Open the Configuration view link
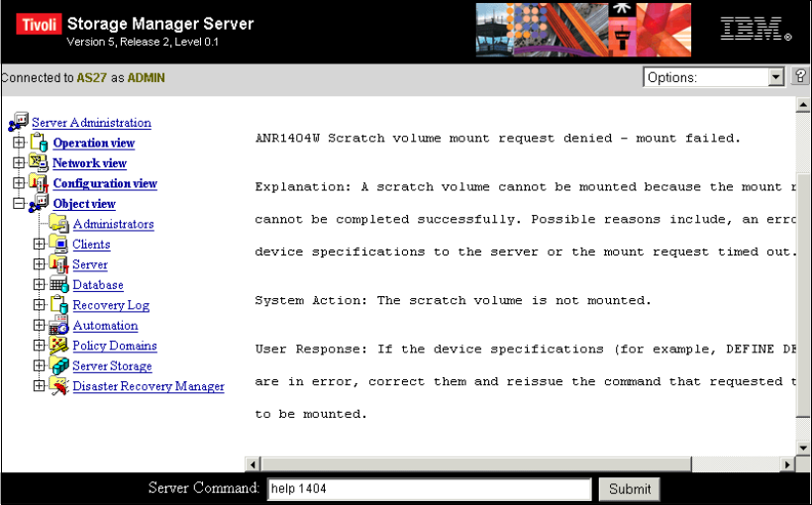This screenshot has width=812, height=505. pyautogui.click(x=105, y=183)
